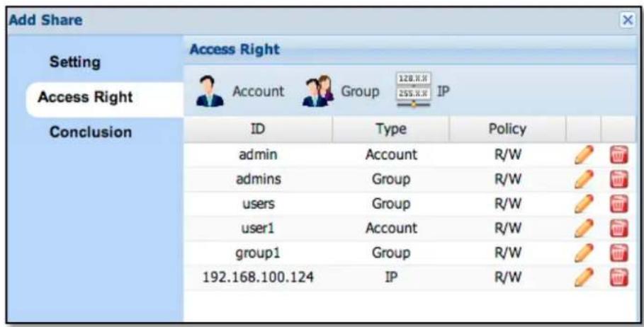The height and width of the screenshot is (327, 644).
Task: Select the admins ID cell
Action: 258,179
